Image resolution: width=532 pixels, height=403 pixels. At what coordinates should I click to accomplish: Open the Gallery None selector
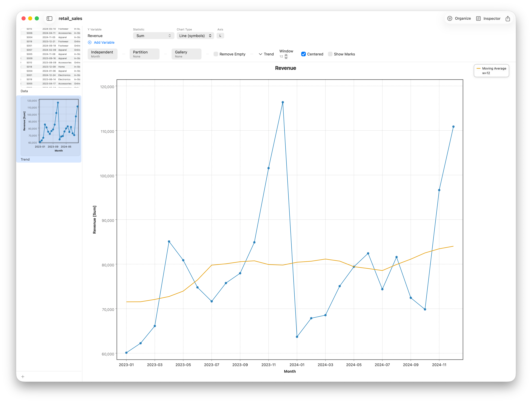[186, 54]
